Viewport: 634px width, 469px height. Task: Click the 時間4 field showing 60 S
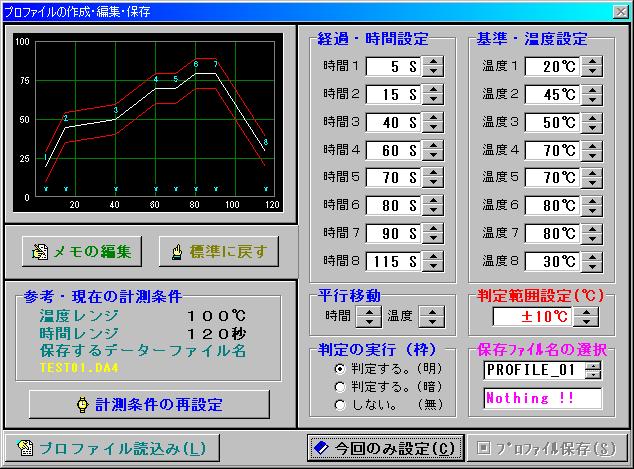[x=394, y=150]
